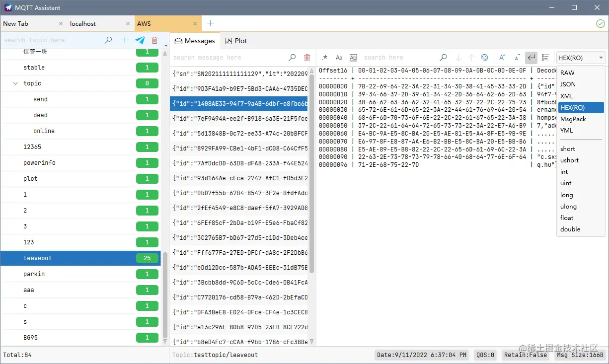This screenshot has height=364, width=609.
Task: Click the green connection status check icon
Action: tap(601, 23)
